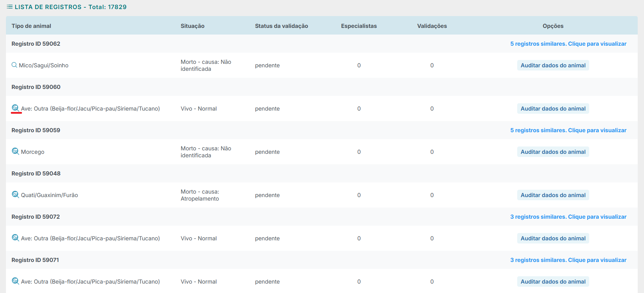Viewport: 644px width, 293px height.
Task: Click the image magnifier icon for Registro 59072
Action: click(15, 238)
